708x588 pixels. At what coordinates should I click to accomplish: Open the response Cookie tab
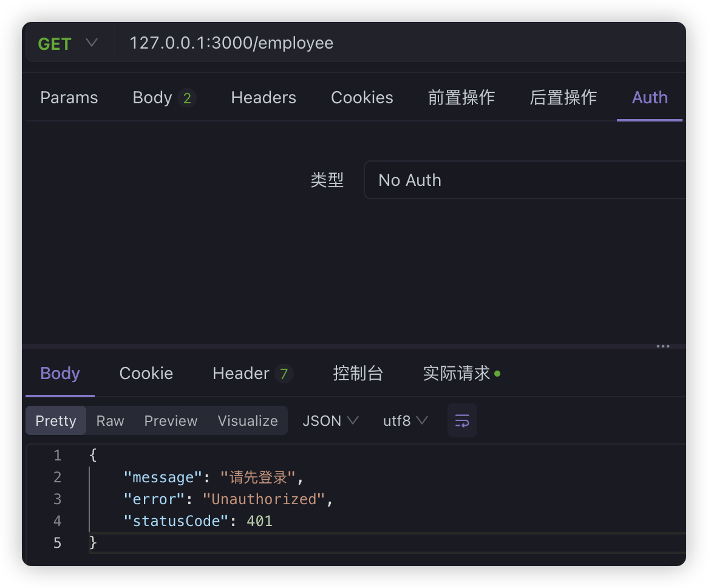[146, 373]
